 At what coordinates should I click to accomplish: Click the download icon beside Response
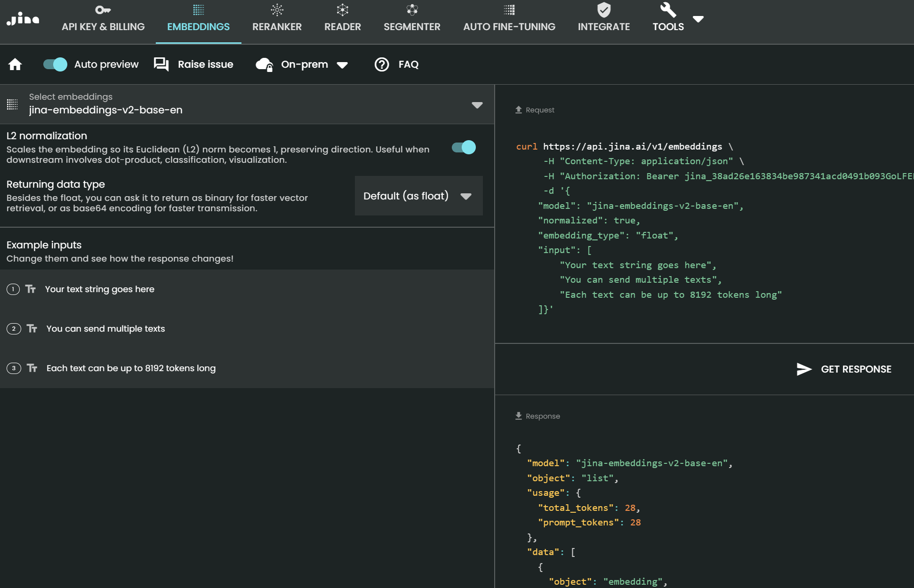(519, 416)
